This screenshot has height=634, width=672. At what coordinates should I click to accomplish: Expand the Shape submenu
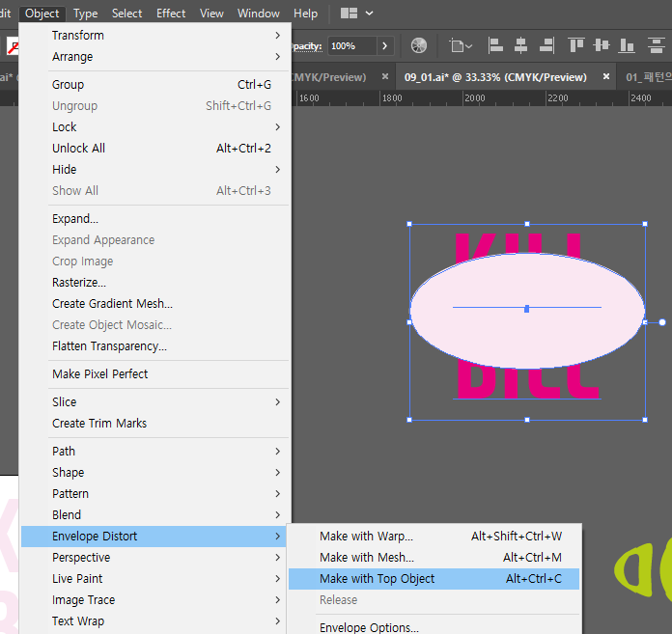tap(154, 473)
